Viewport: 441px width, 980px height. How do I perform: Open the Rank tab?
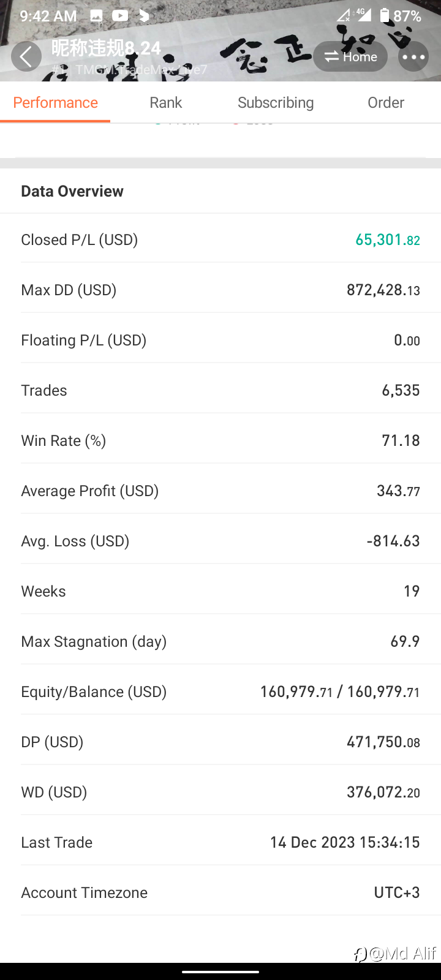coord(165,102)
